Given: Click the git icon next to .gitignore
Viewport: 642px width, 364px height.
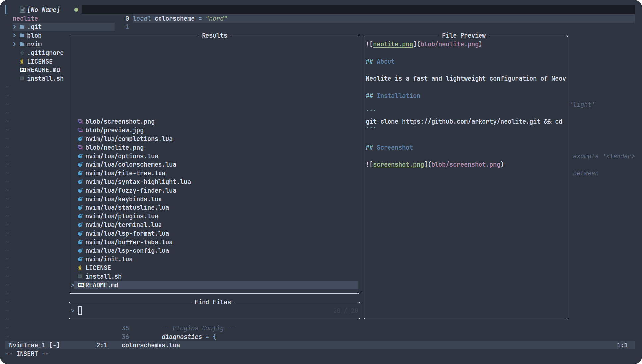Looking at the screenshot, I should click(x=22, y=53).
